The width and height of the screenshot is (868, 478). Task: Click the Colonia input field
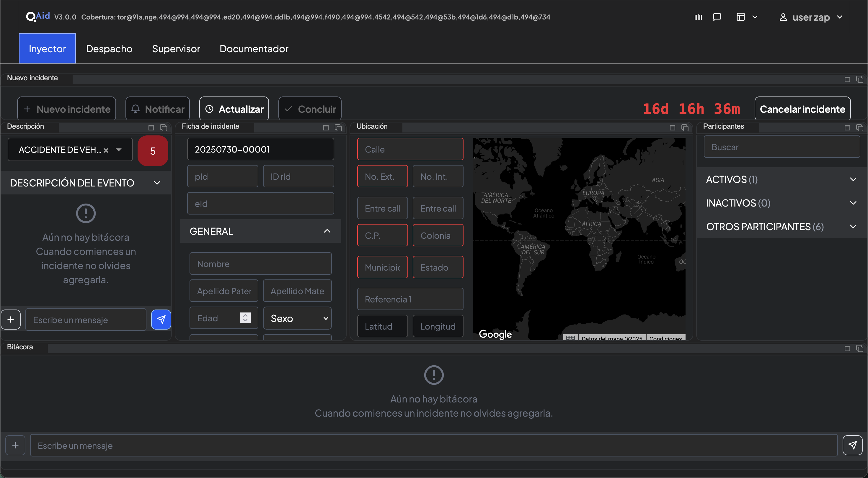(438, 235)
